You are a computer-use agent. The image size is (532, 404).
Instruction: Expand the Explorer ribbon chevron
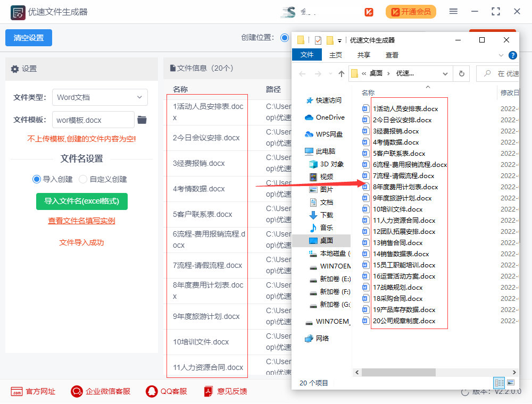pyautogui.click(x=501, y=55)
